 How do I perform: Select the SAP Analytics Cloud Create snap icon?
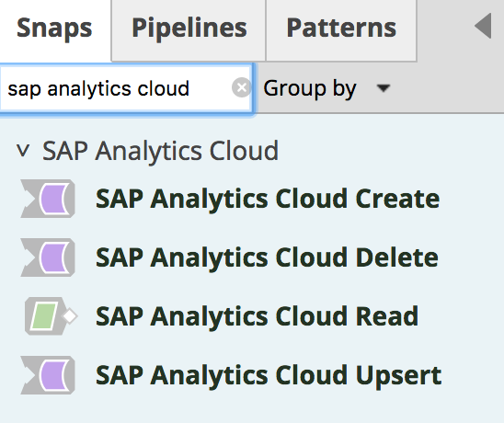pos(48,199)
